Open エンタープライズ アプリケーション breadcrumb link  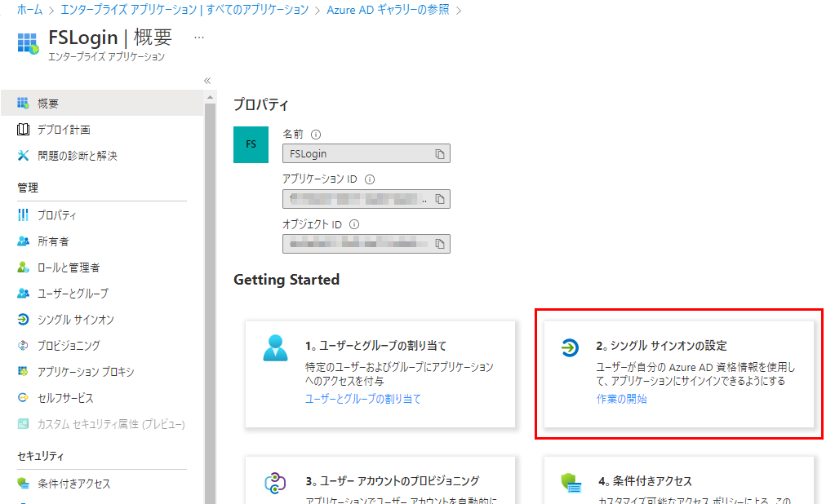pos(184,10)
